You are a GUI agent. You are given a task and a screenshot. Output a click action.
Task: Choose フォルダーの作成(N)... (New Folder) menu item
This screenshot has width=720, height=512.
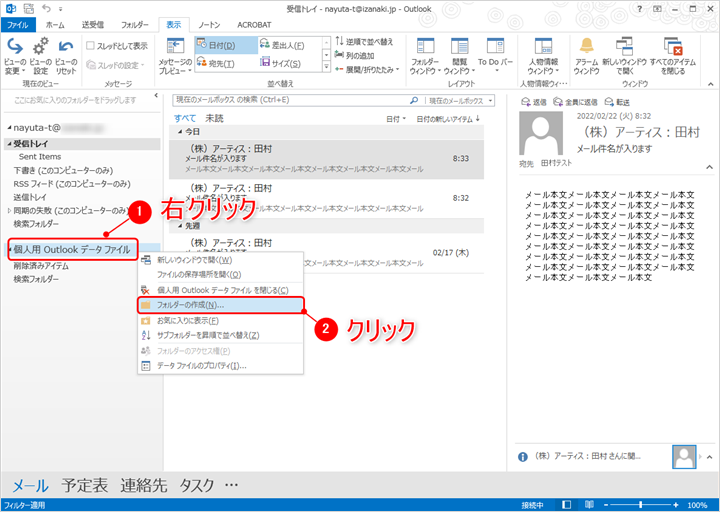coord(220,305)
